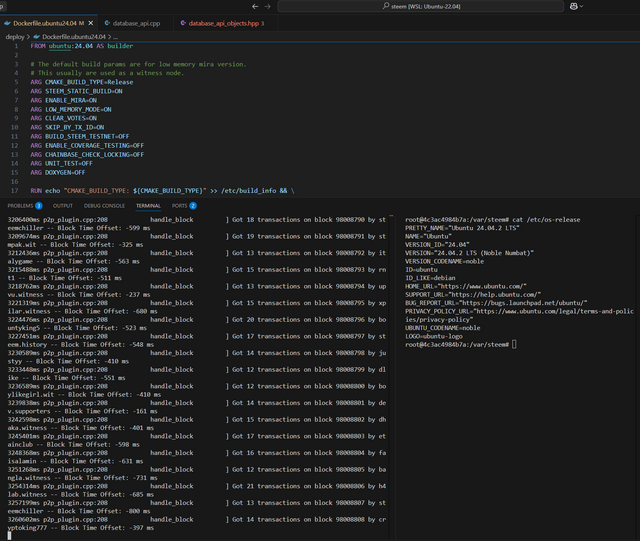Select the TERMINAL panel tab
The width and height of the screenshot is (640, 541).
pos(148,206)
